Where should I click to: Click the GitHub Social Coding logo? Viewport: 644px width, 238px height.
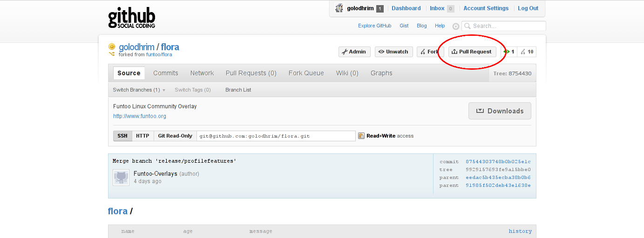(x=131, y=19)
